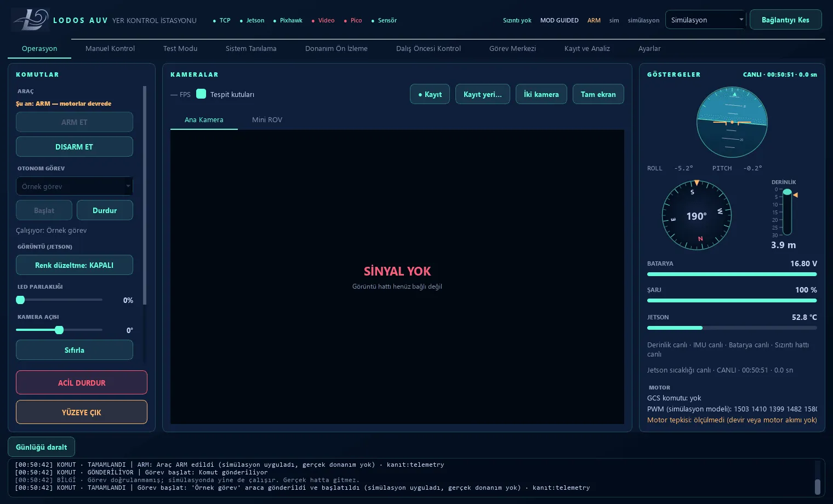Image resolution: width=833 pixels, height=504 pixels.
Task: Open the Sistem Tanılama tab
Action: coord(251,48)
